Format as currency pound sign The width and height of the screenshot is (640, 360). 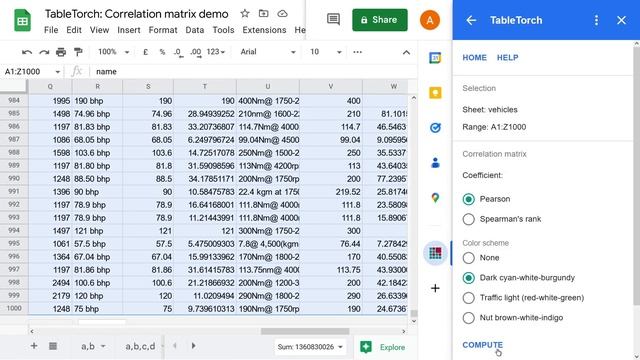145,52
